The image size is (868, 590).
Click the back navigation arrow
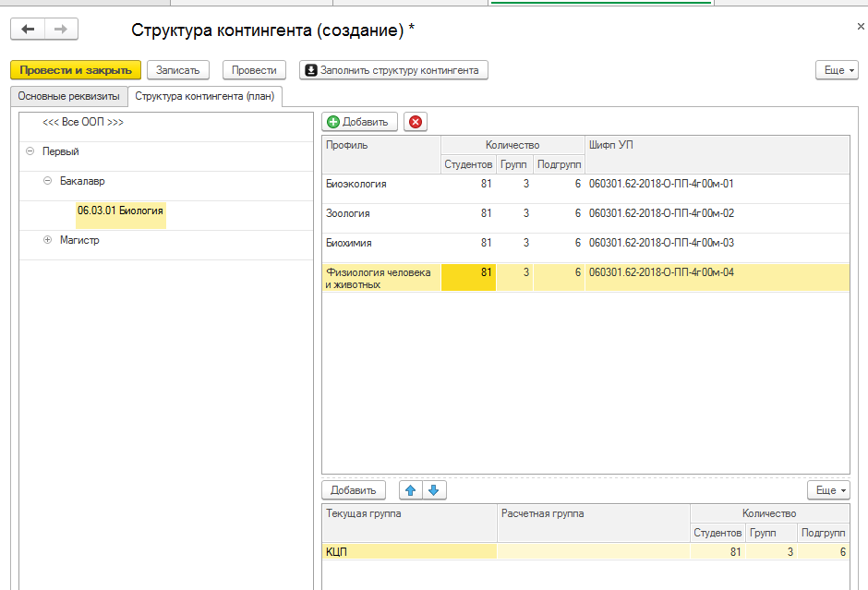[28, 30]
